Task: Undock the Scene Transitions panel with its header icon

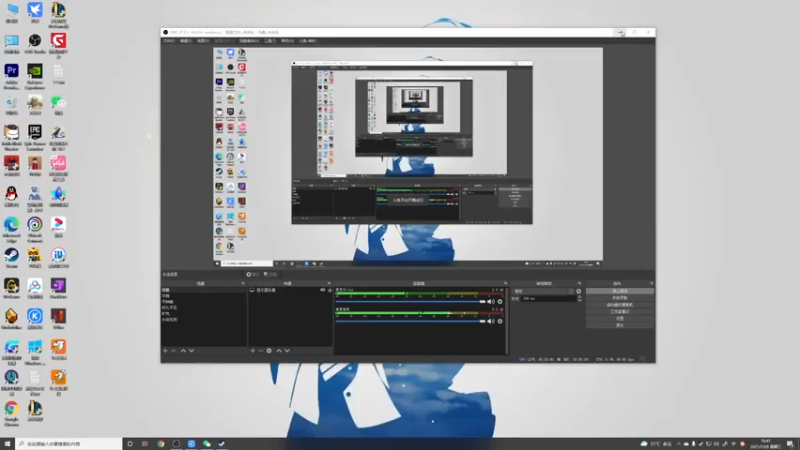Action: (579, 283)
